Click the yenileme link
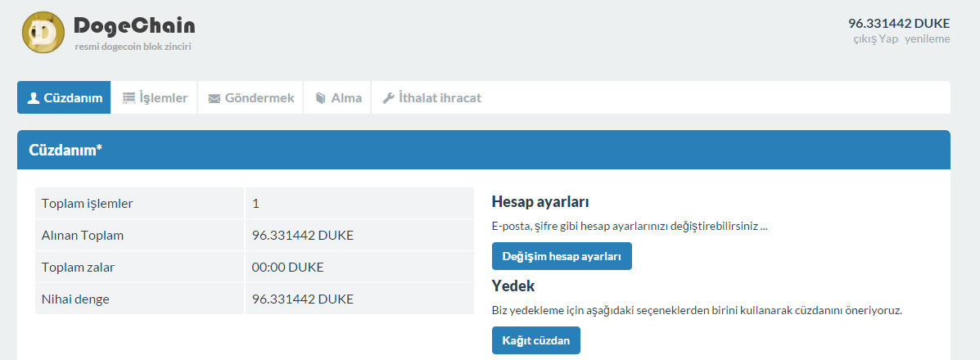980x360 pixels. click(x=928, y=38)
